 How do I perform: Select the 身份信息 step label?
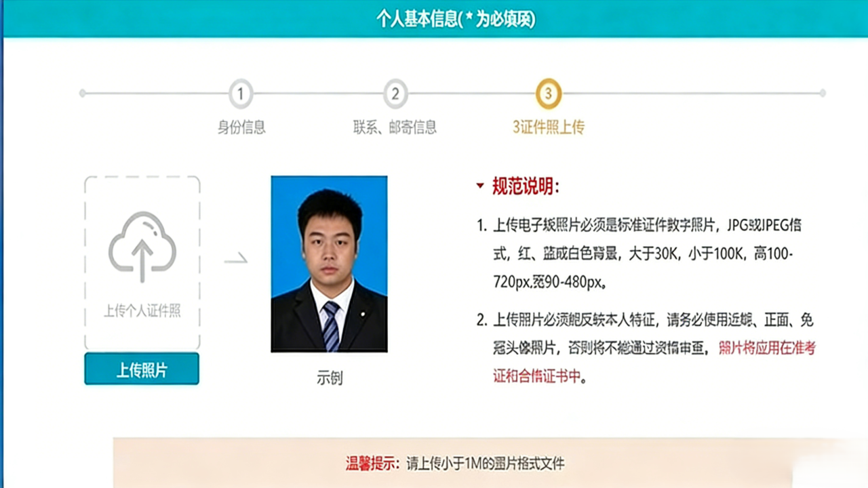coord(241,127)
